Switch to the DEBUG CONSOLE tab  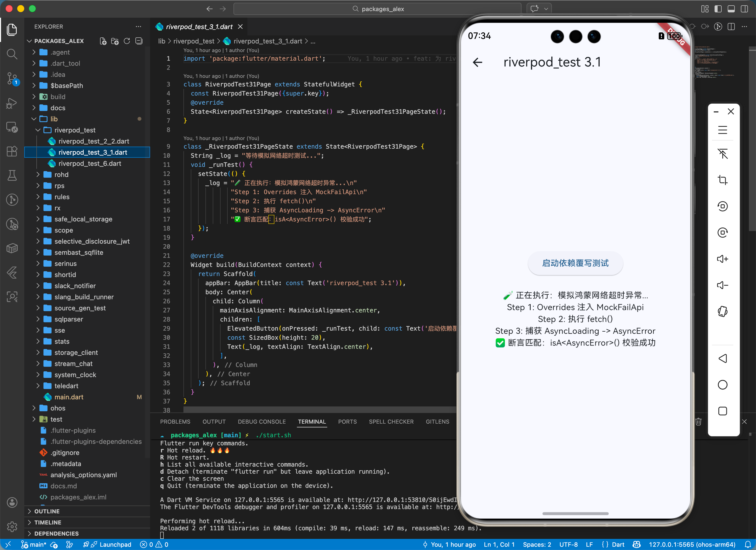[x=261, y=422]
